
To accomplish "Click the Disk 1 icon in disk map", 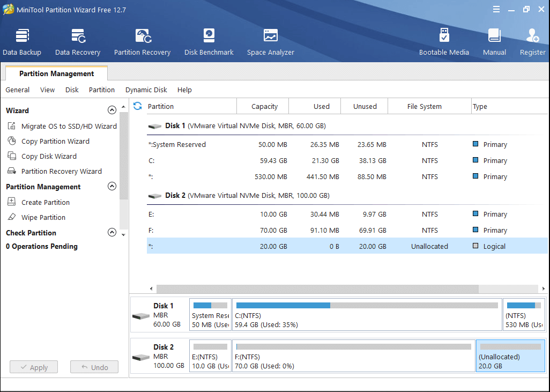I will pyautogui.click(x=141, y=316).
